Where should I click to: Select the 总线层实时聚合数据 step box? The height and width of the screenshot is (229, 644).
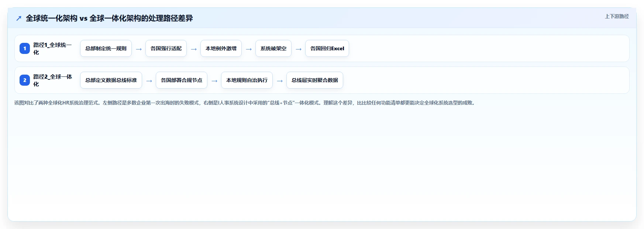(315, 80)
